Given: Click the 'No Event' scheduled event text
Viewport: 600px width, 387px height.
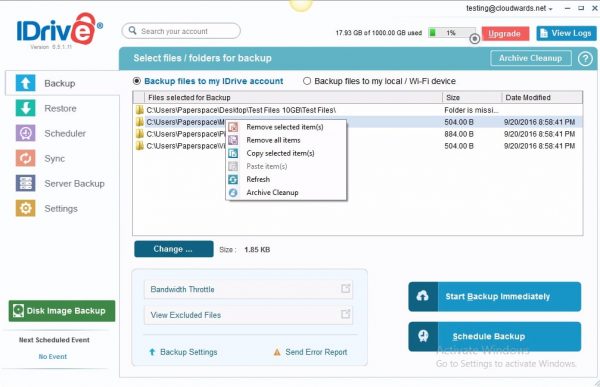Looking at the screenshot, I should [53, 356].
